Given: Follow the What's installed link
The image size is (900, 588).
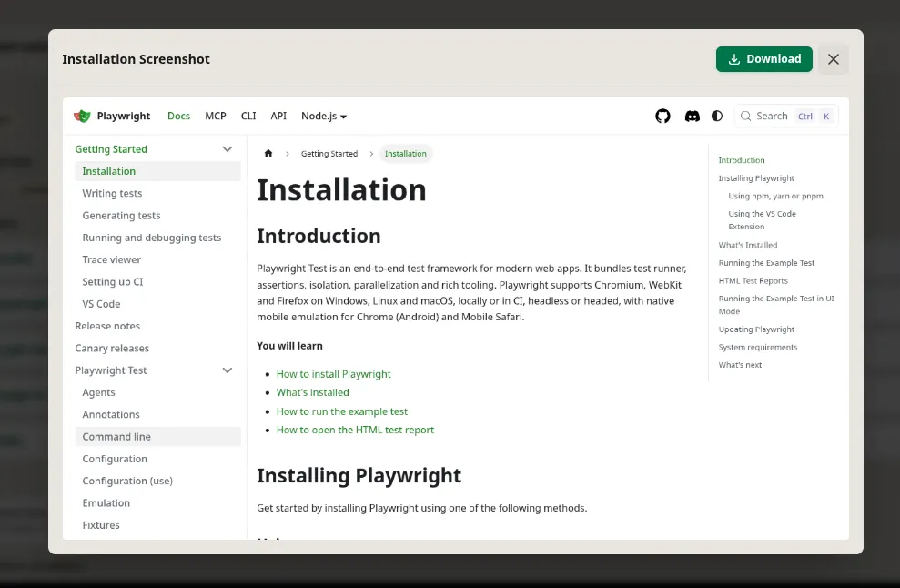Looking at the screenshot, I should 313,392.
